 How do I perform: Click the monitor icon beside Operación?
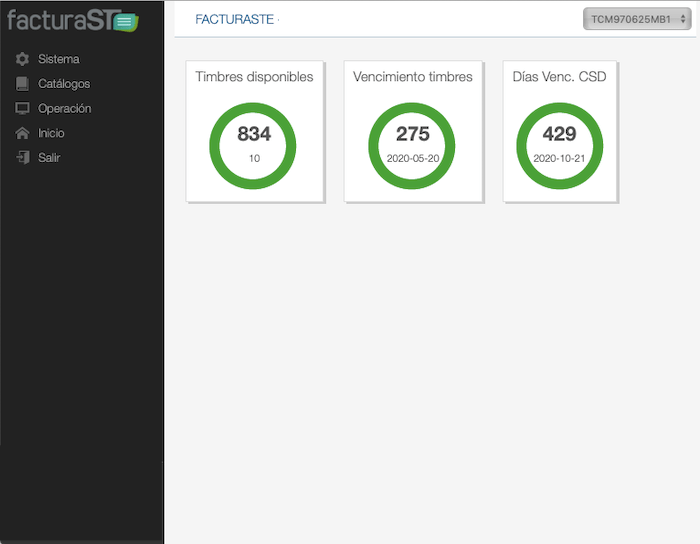tap(23, 108)
